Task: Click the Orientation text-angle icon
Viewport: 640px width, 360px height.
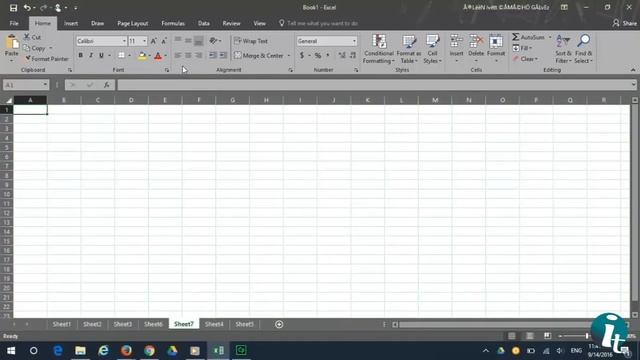Action: point(213,40)
